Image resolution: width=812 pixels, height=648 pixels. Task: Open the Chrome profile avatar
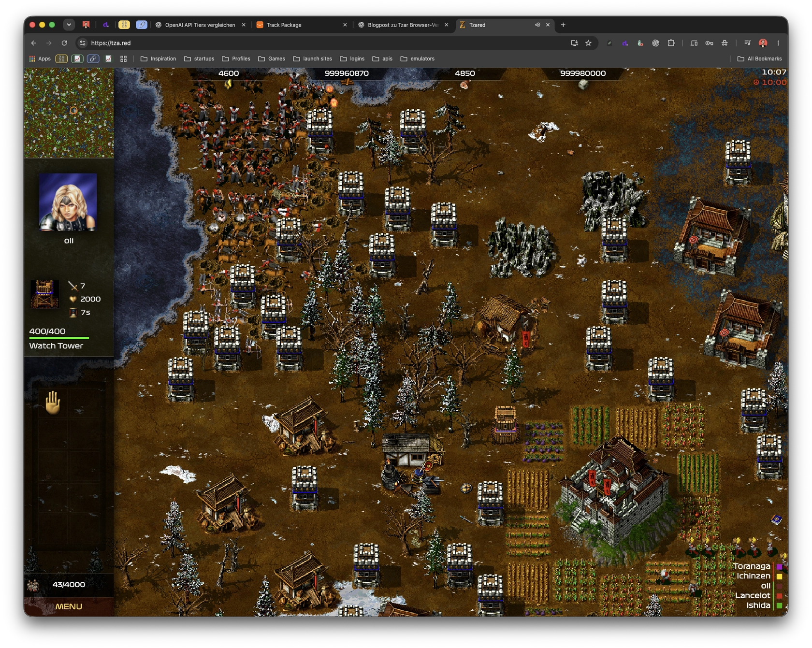coord(763,43)
